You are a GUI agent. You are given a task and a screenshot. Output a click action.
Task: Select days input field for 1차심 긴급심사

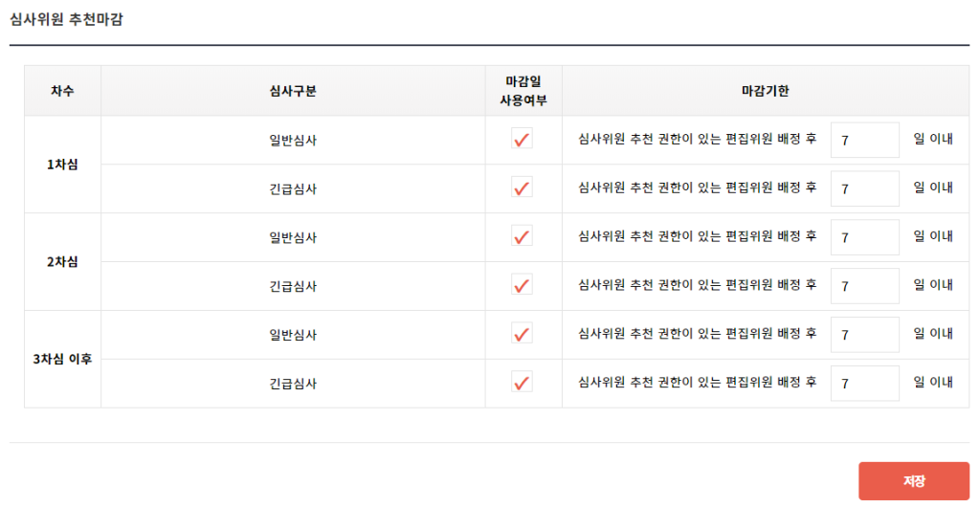(865, 188)
